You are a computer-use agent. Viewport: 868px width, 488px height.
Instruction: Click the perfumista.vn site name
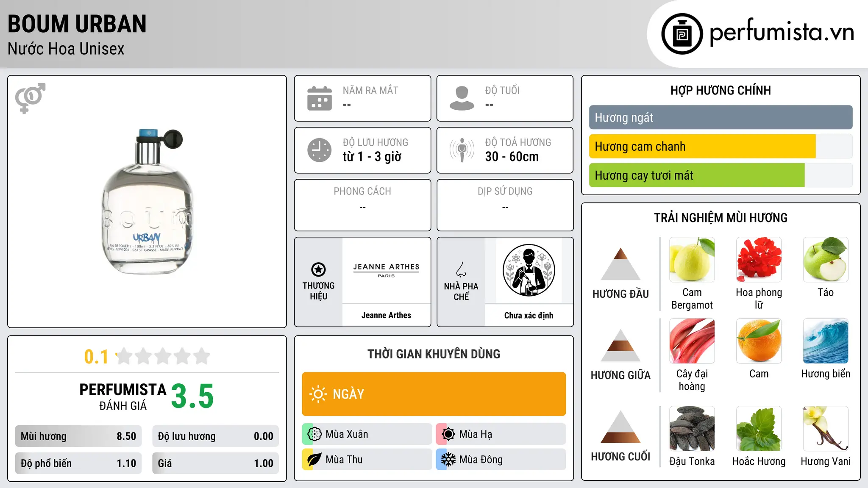click(782, 32)
